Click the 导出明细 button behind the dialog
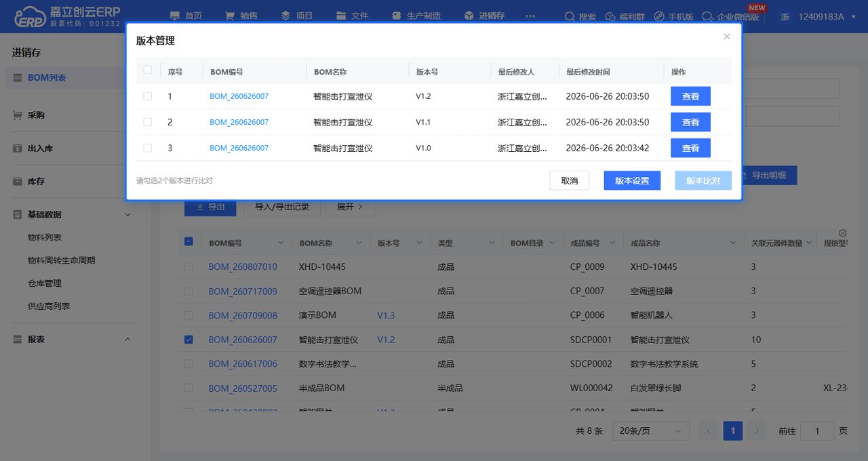 [x=769, y=175]
